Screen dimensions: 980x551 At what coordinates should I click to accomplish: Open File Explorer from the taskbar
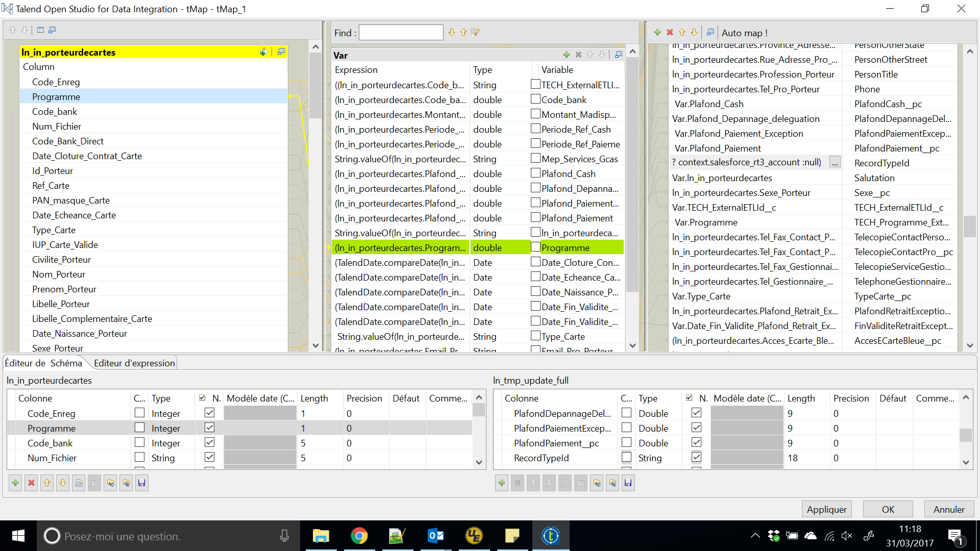[x=321, y=536]
